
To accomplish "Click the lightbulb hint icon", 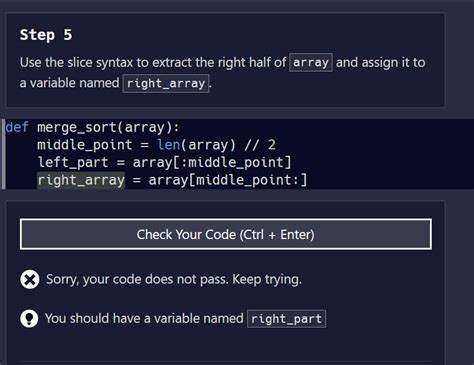I will [29, 319].
